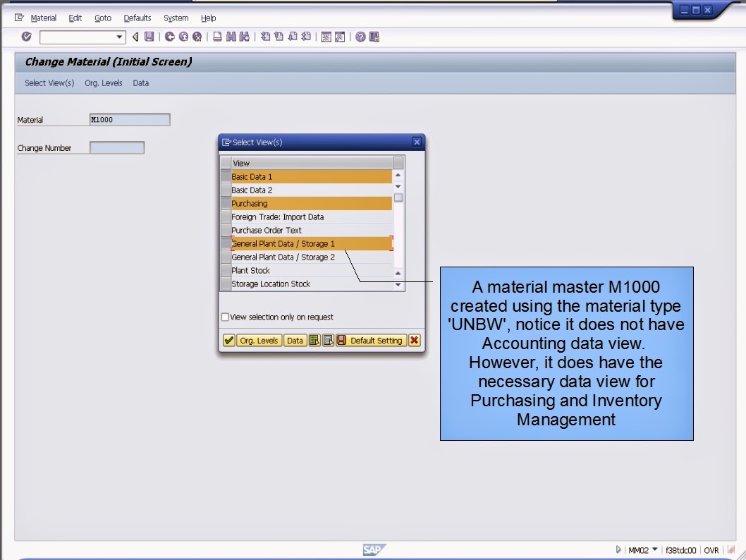The height and width of the screenshot is (560, 746).
Task: Click the Save icon in the toolbar
Action: (x=149, y=36)
